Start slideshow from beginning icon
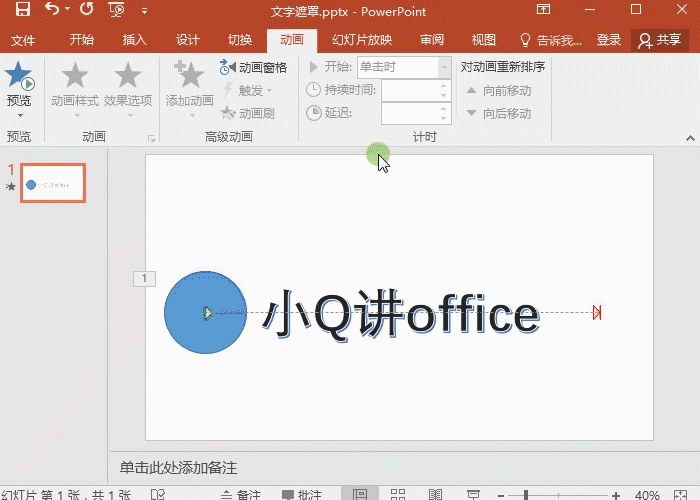 click(x=116, y=9)
